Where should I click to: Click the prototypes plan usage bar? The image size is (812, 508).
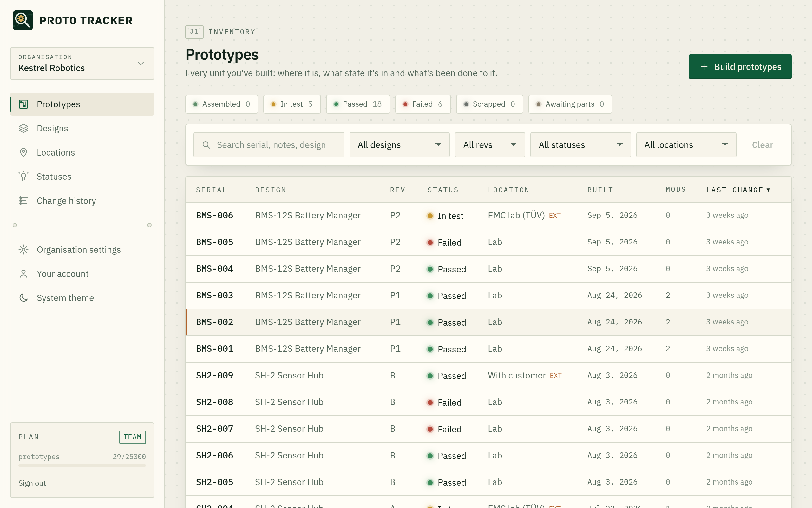pyautogui.click(x=82, y=465)
